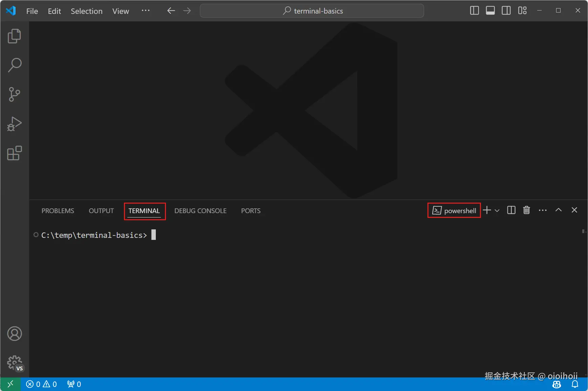Open the Search view in activity bar
This screenshot has width=588, height=391.
coord(14,65)
